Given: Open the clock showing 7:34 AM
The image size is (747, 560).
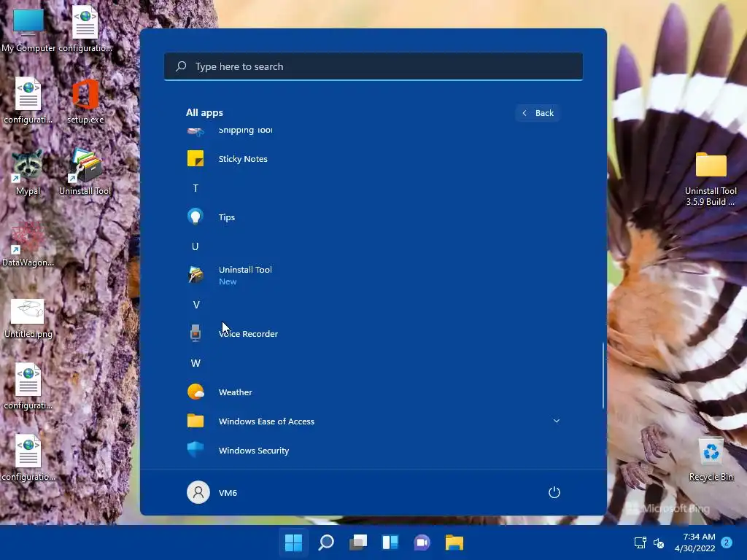Looking at the screenshot, I should coord(695,542).
